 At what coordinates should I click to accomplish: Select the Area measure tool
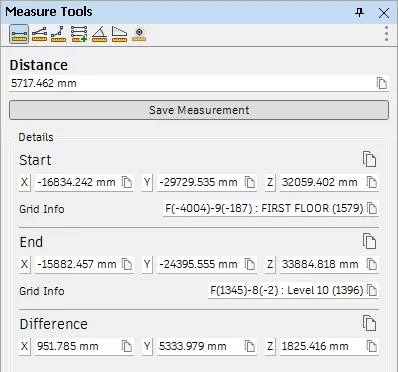(119, 34)
